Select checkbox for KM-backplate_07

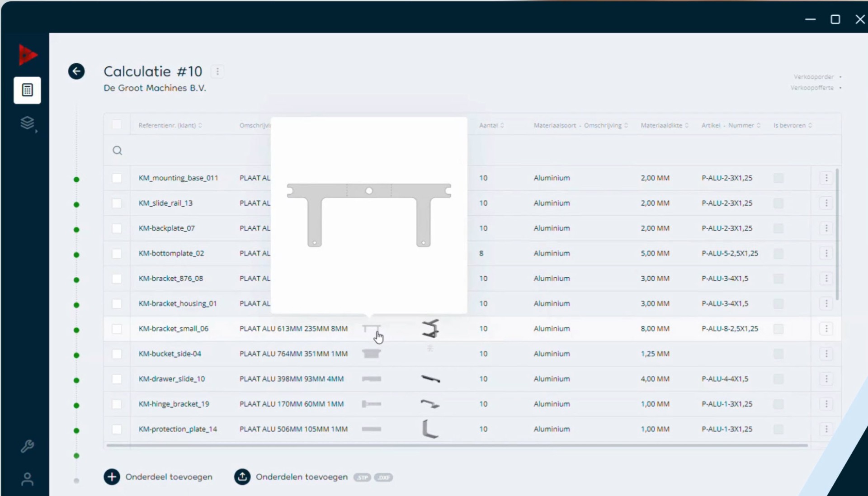(117, 228)
